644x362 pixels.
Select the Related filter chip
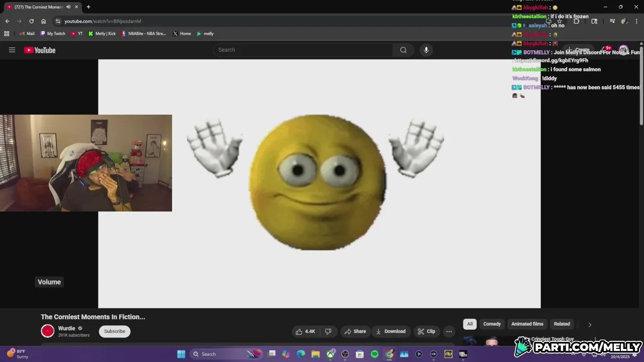point(562,324)
